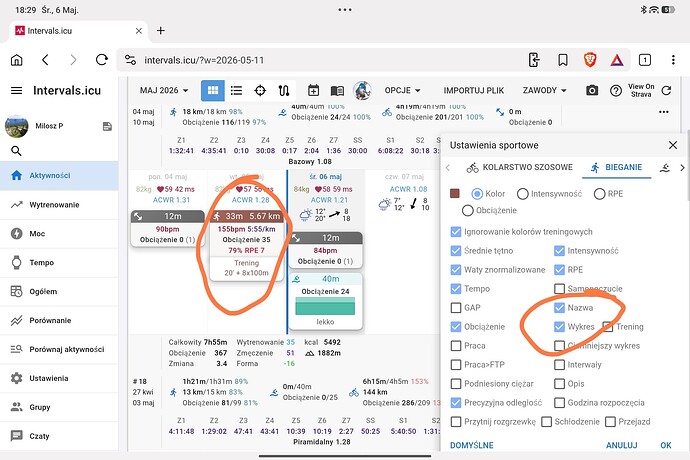Viewport: 690px width, 460px height.
Task: Switch to activity list view
Action: coord(236,91)
